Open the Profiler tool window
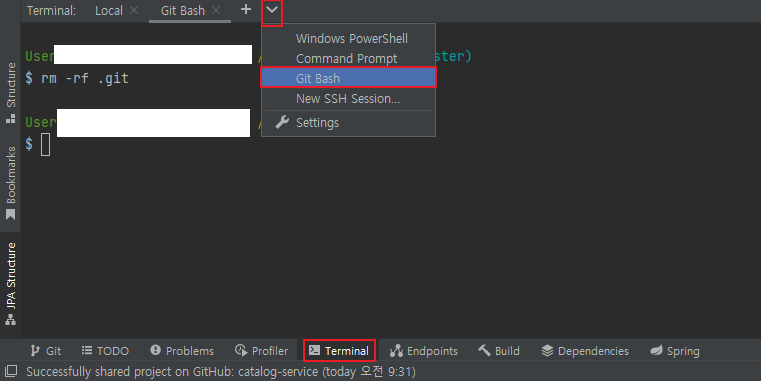 point(262,351)
